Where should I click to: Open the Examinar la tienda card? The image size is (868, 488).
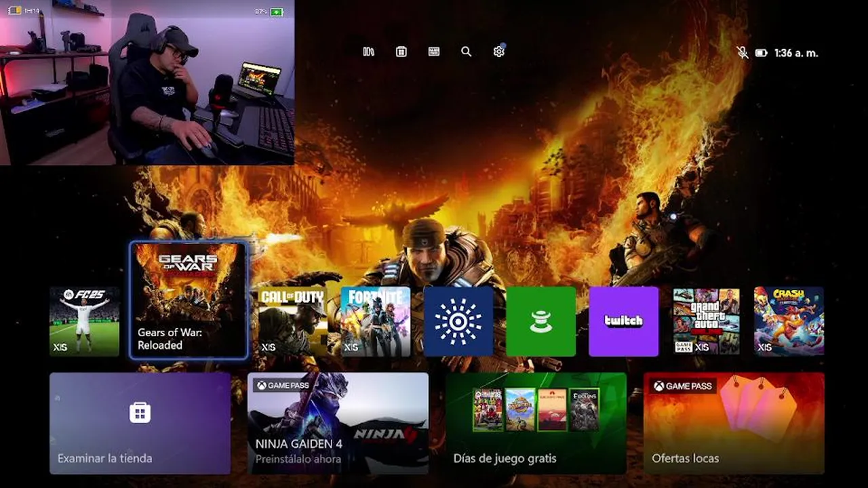click(x=140, y=423)
